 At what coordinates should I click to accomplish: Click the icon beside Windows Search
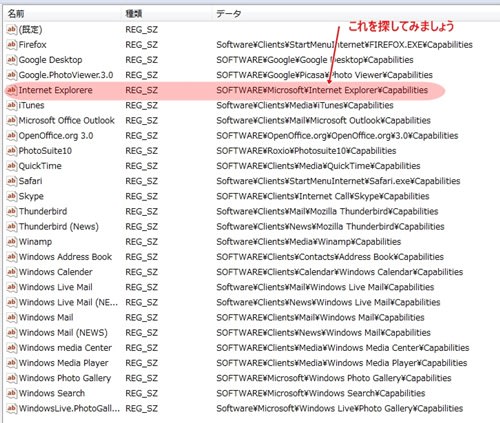pyautogui.click(x=11, y=393)
